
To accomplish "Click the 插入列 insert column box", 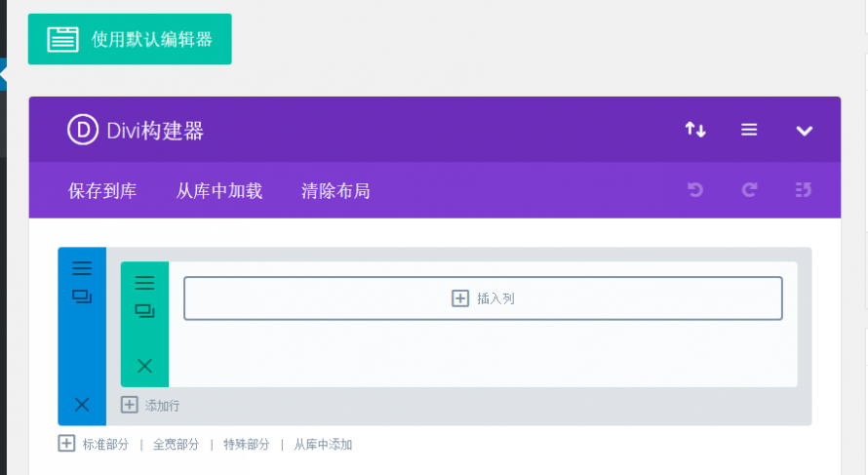I will point(483,298).
